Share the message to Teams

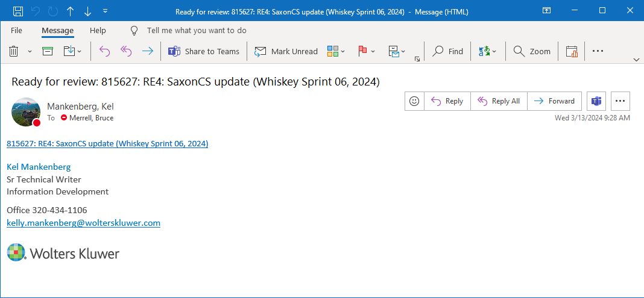coord(204,51)
